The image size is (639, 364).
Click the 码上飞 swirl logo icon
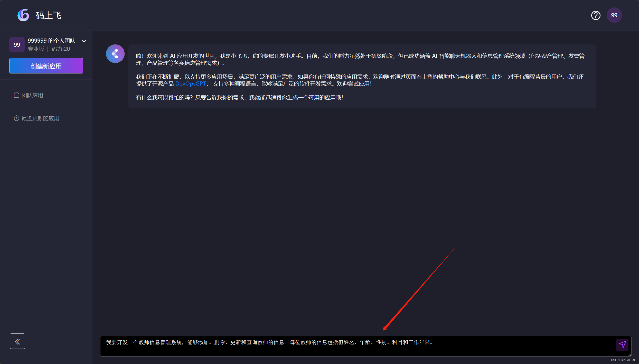coord(23,15)
